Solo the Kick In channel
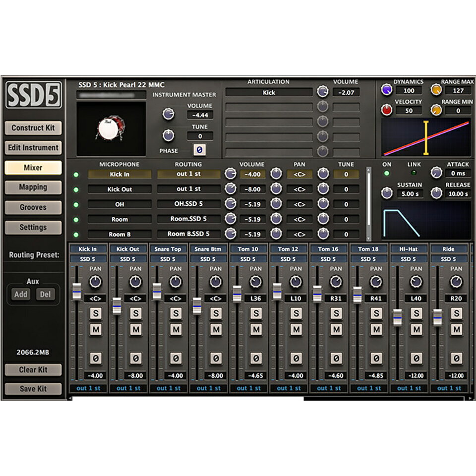 pos(96,313)
